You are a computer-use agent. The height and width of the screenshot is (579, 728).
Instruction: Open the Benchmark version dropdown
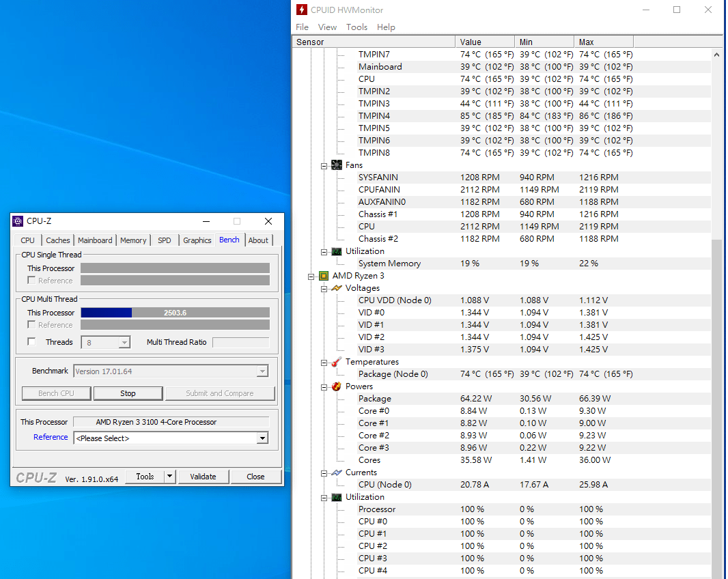point(262,371)
